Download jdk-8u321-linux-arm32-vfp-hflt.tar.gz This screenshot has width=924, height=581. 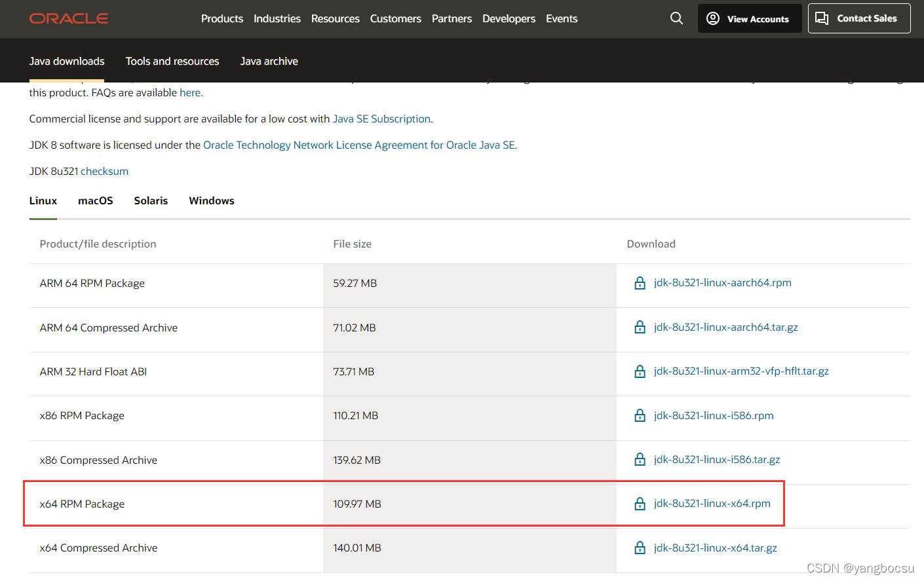point(741,371)
